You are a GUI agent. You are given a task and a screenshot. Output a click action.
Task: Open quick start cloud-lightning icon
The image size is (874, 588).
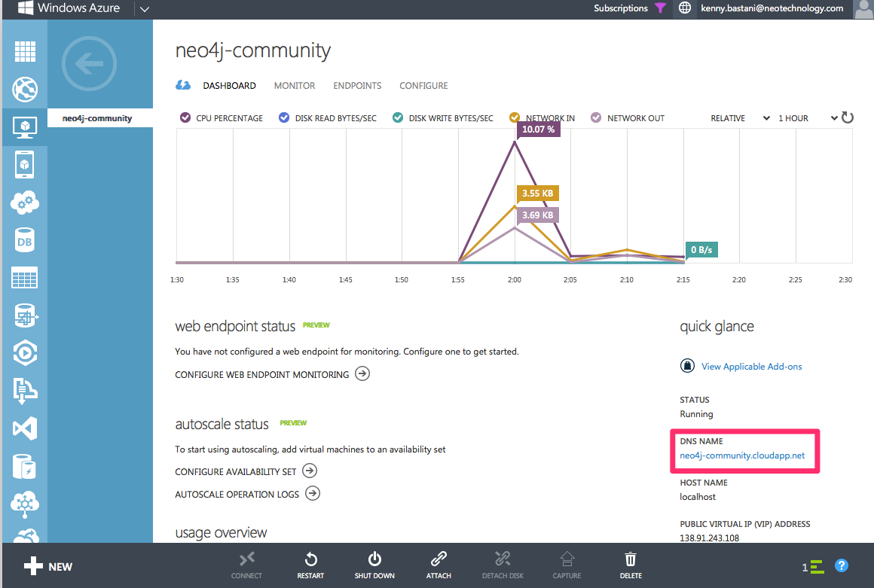point(183,85)
